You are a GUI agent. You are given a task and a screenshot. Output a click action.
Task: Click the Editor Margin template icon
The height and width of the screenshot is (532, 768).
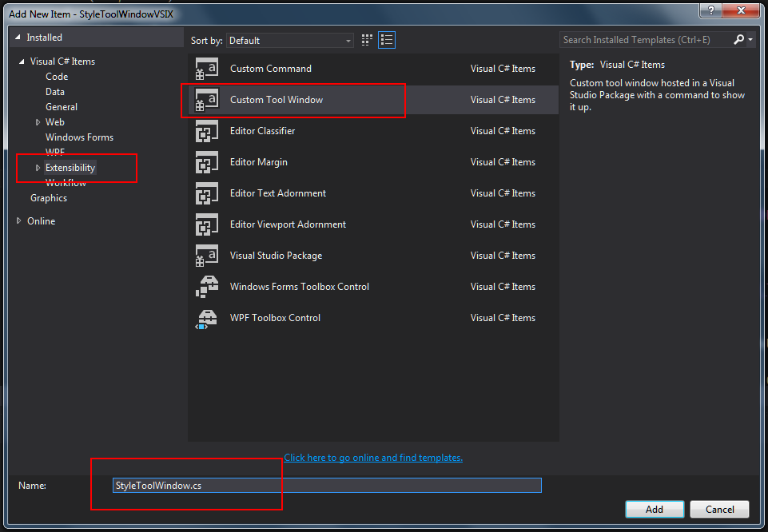coord(207,163)
